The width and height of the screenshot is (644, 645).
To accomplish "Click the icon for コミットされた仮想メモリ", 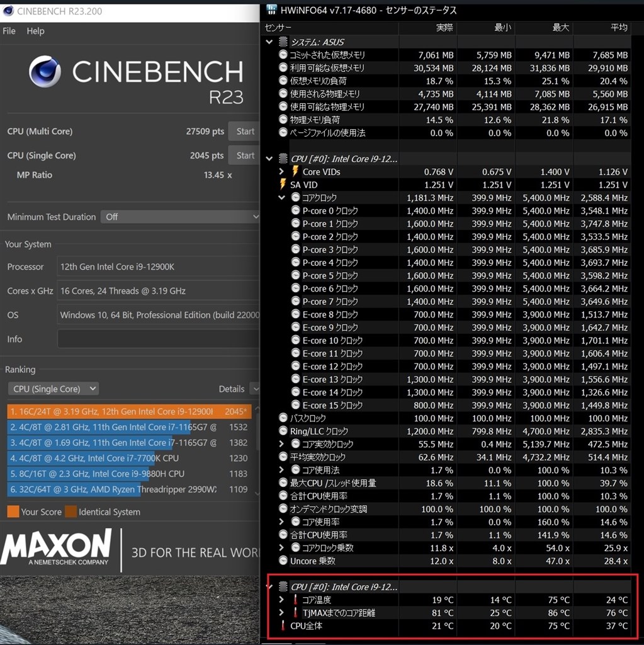I will [283, 54].
